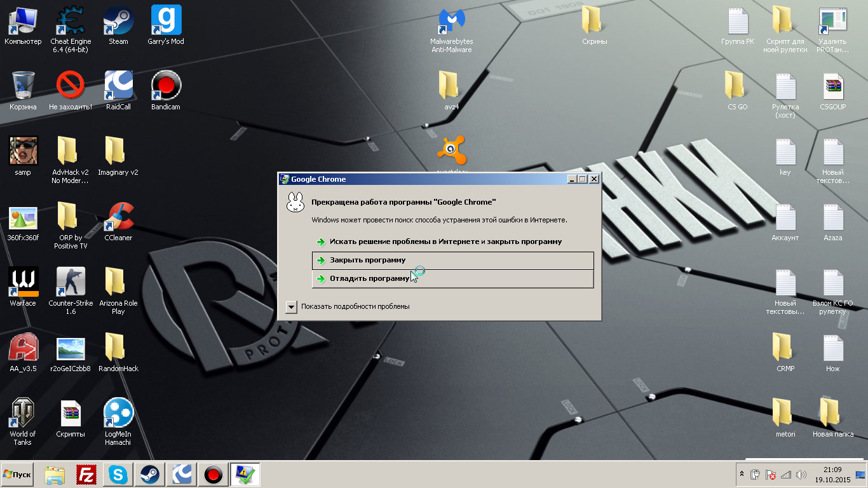868x488 pixels.
Task: Select the Компьютер desktop icon
Action: pos(23,26)
